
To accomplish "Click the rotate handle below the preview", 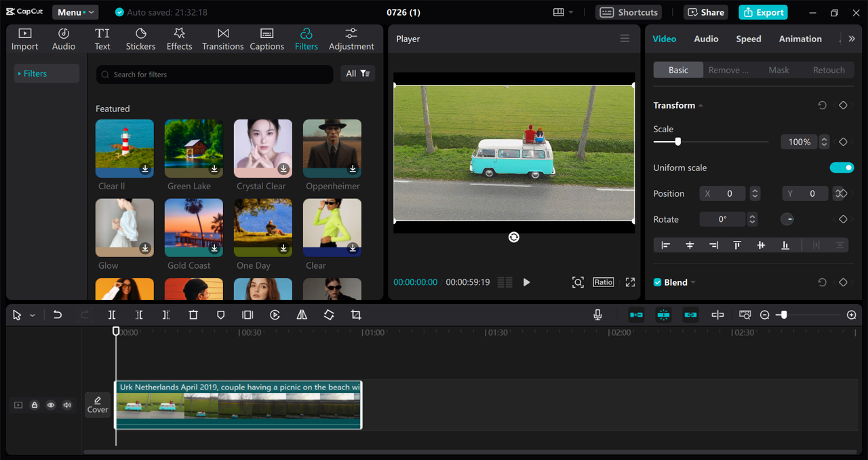I will point(514,237).
